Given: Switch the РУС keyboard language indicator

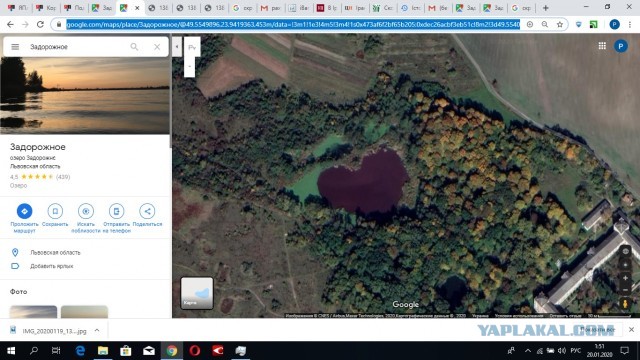Looking at the screenshot, I should 576,351.
